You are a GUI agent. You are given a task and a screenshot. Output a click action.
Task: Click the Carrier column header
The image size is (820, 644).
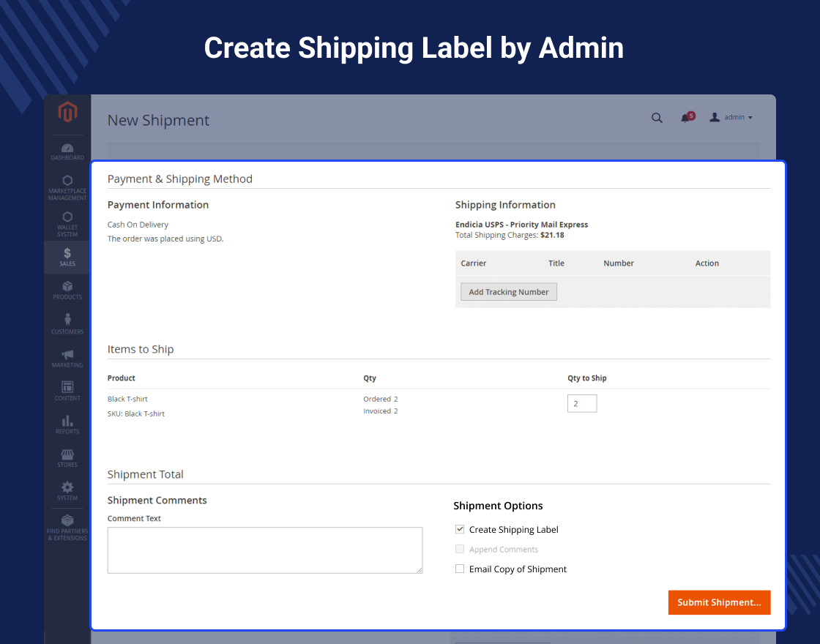coord(473,263)
